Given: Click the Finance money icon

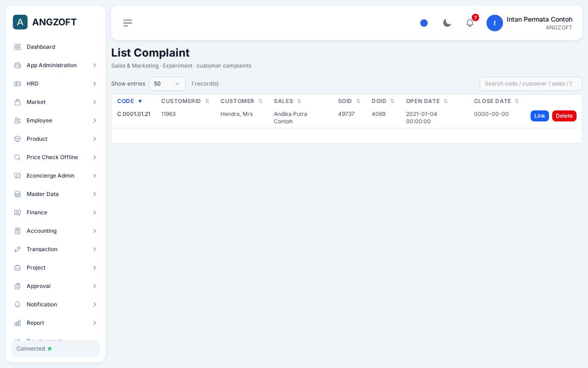Looking at the screenshot, I should click(17, 213).
